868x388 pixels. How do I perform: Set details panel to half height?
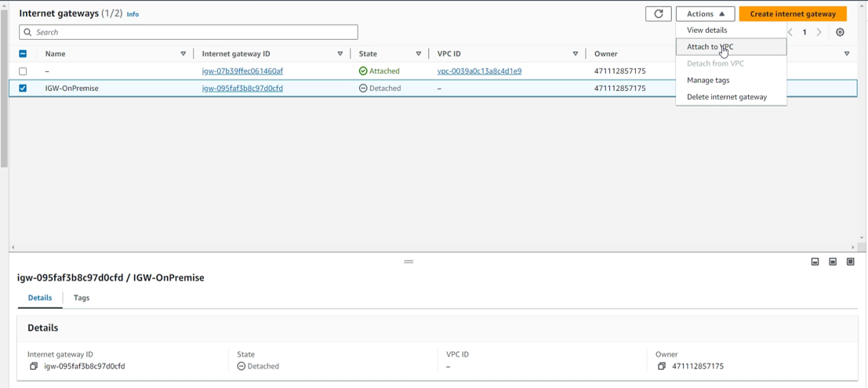tap(833, 262)
